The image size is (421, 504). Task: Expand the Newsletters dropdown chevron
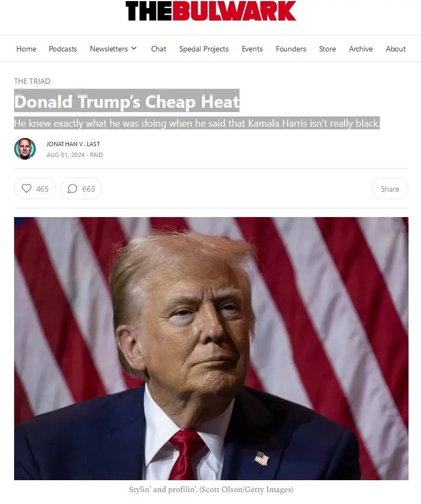click(x=134, y=48)
